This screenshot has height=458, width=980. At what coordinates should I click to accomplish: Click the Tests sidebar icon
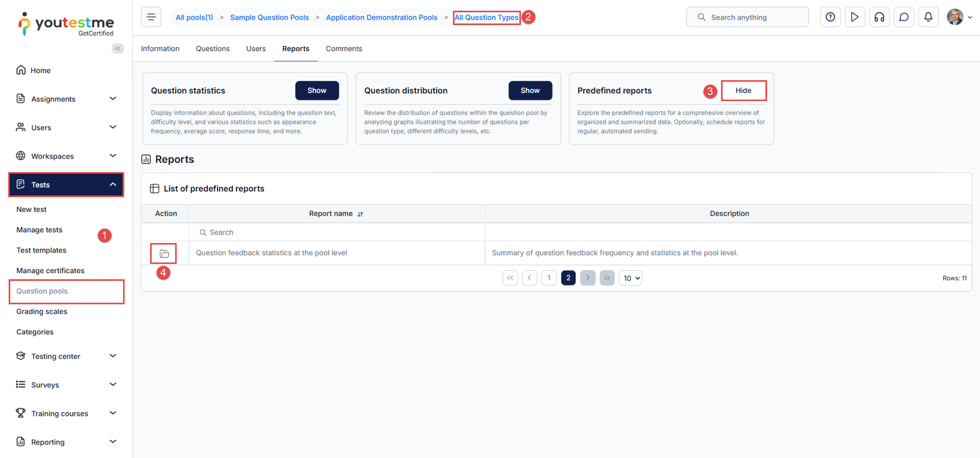click(x=21, y=184)
